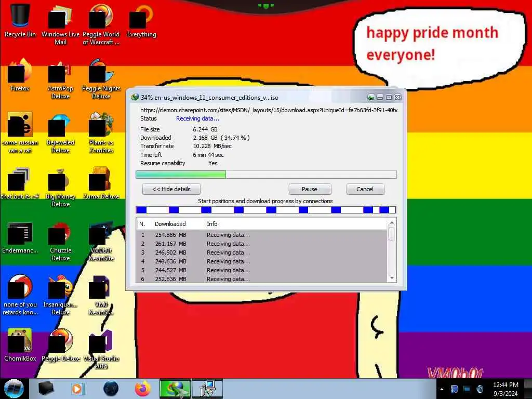Viewport: 532px width, 399px height.
Task: Click the green icon button in the download title bar
Action: tap(371, 98)
